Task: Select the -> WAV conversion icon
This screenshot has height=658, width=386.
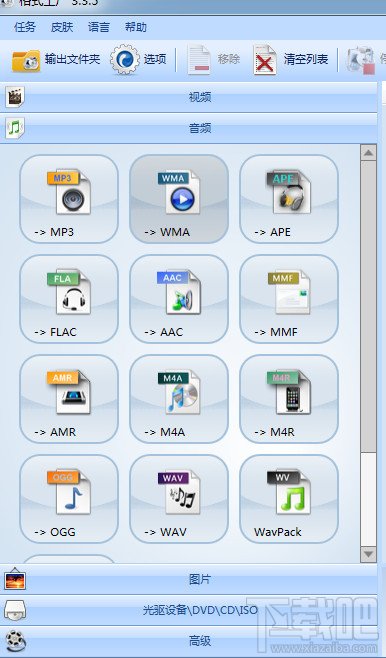Action: point(179,499)
